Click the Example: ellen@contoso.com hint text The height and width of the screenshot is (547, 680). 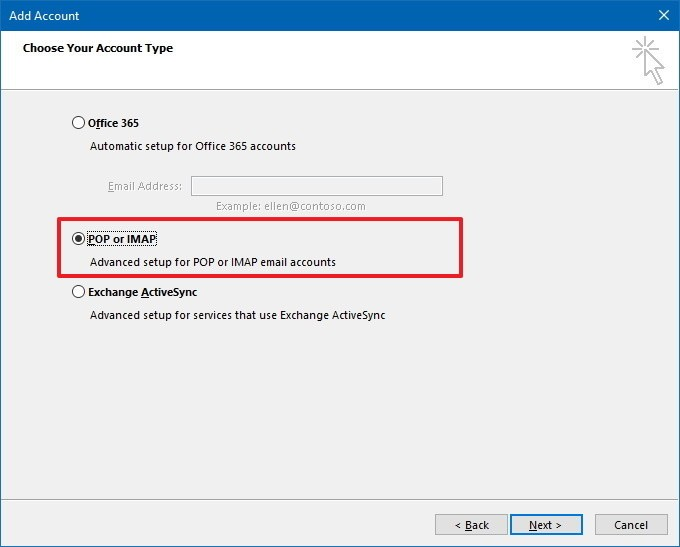click(291, 206)
